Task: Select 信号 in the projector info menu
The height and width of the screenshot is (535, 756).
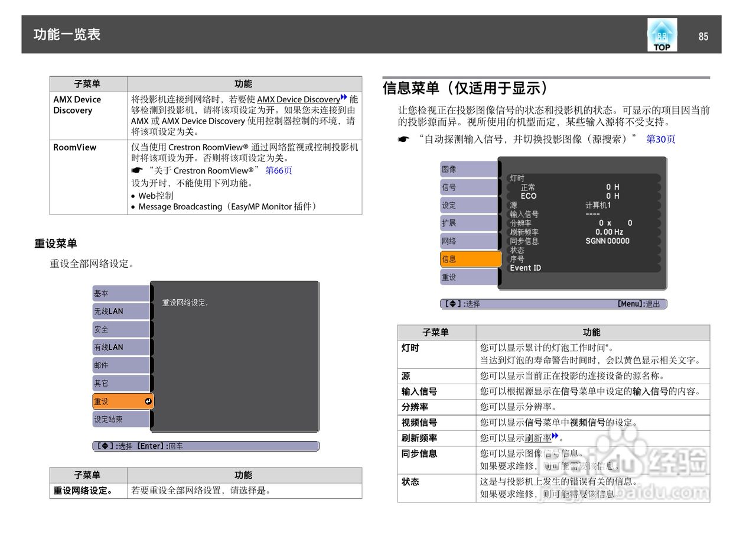Action: point(469,187)
